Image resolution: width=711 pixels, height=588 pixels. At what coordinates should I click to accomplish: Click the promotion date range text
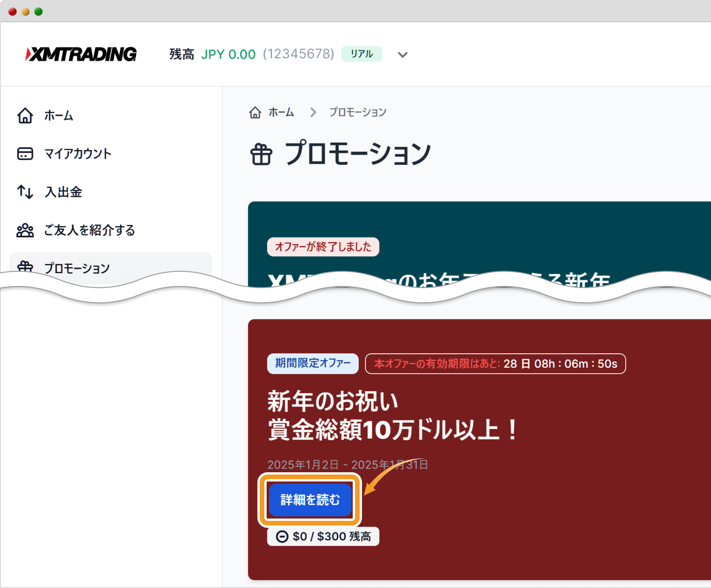pyautogui.click(x=348, y=464)
